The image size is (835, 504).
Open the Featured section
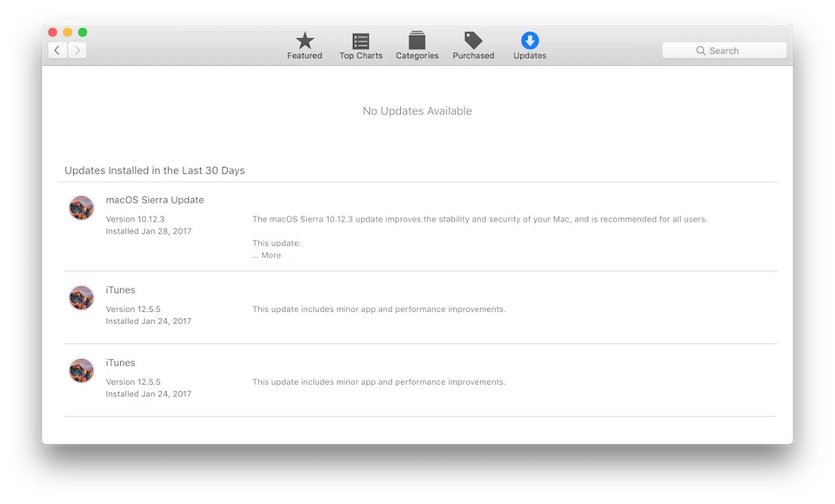tap(304, 46)
